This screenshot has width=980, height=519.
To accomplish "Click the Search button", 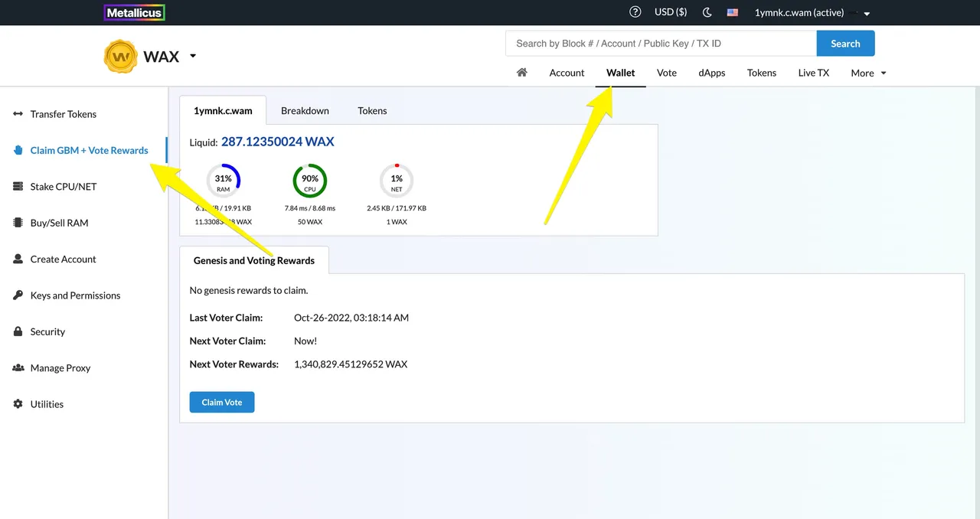I will click(x=845, y=44).
